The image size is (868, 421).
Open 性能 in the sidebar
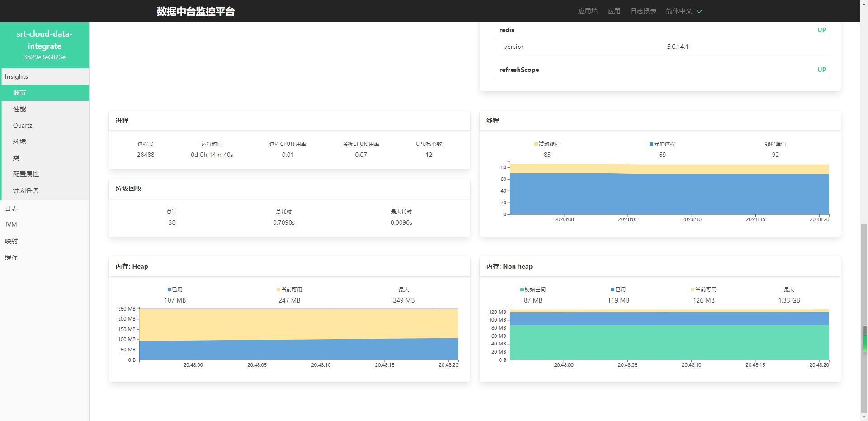(44, 109)
